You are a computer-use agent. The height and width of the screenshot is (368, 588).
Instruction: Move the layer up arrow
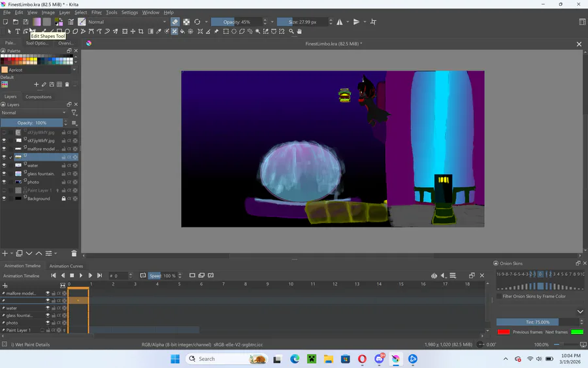[39, 254]
